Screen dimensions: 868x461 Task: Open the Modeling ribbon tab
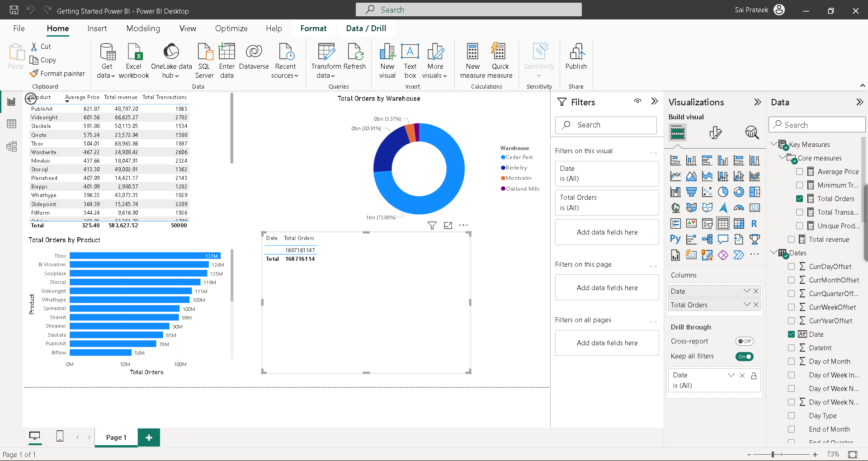pos(143,28)
